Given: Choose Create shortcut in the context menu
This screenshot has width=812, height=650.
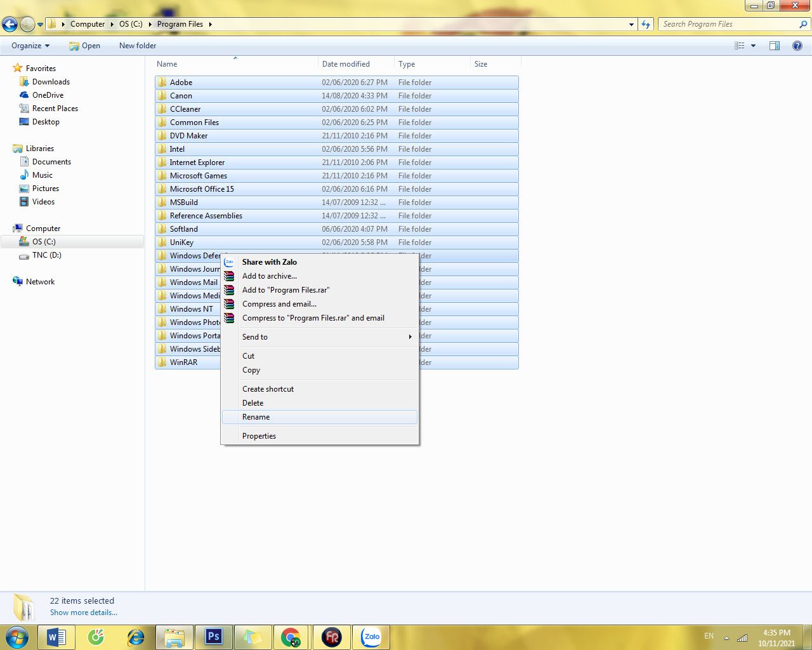Looking at the screenshot, I should 320,389.
